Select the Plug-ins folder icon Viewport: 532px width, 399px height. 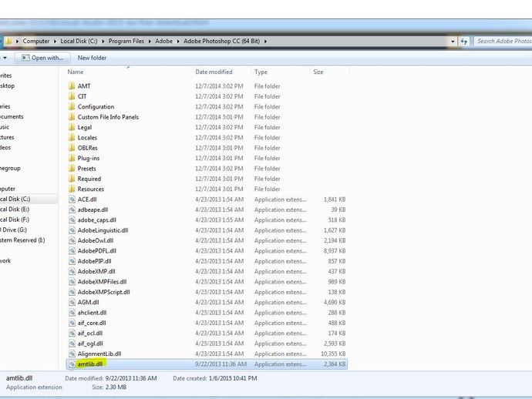point(72,158)
